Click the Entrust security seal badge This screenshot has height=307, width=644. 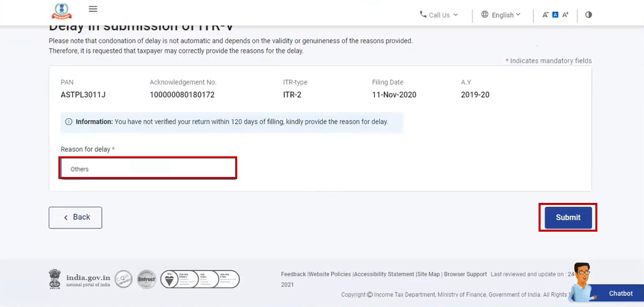point(146,279)
